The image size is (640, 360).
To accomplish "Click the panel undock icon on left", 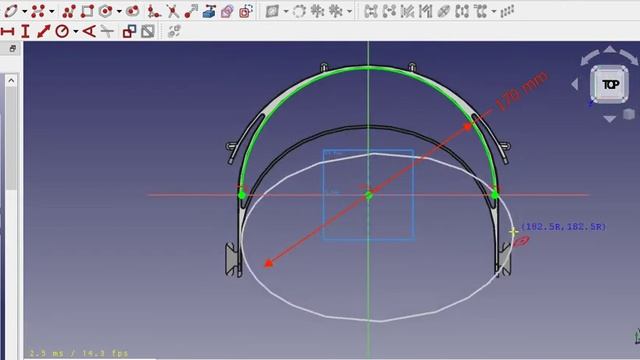I will (12, 49).
